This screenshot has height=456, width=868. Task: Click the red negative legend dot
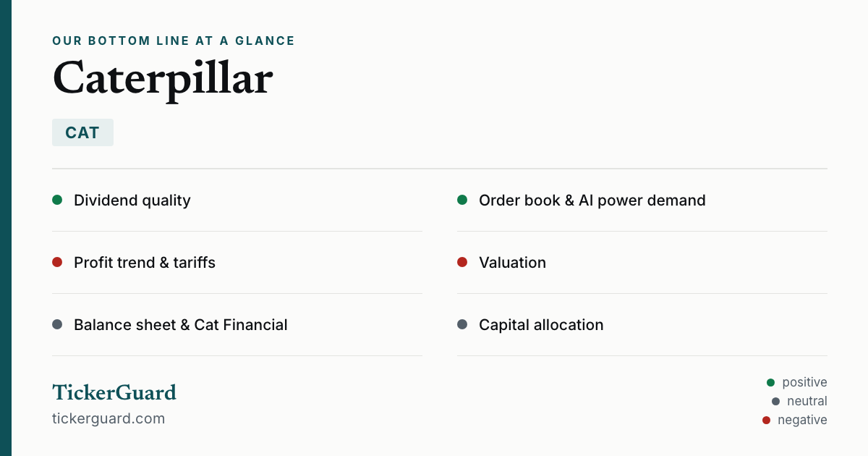766,420
